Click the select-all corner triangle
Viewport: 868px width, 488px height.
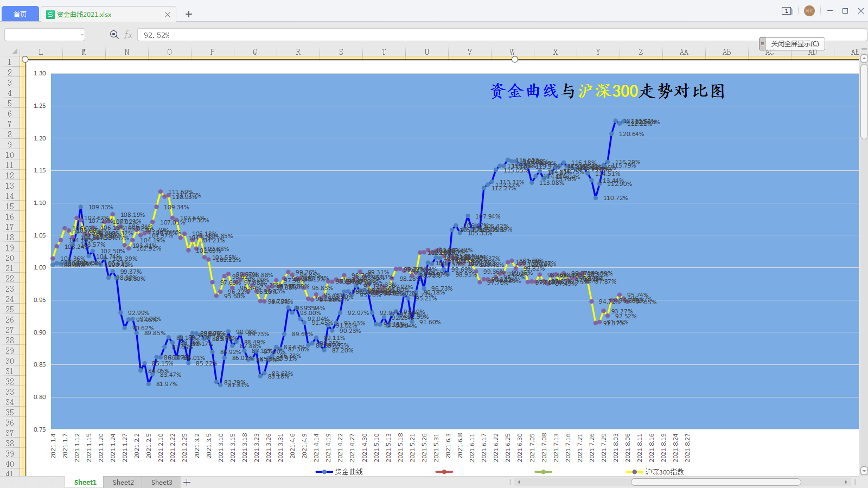pos(15,52)
